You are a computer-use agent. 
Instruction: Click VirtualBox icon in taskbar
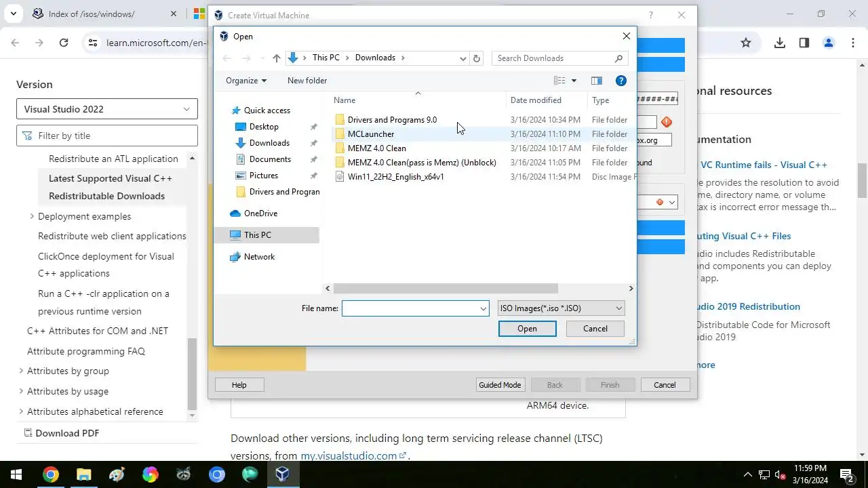283,474
